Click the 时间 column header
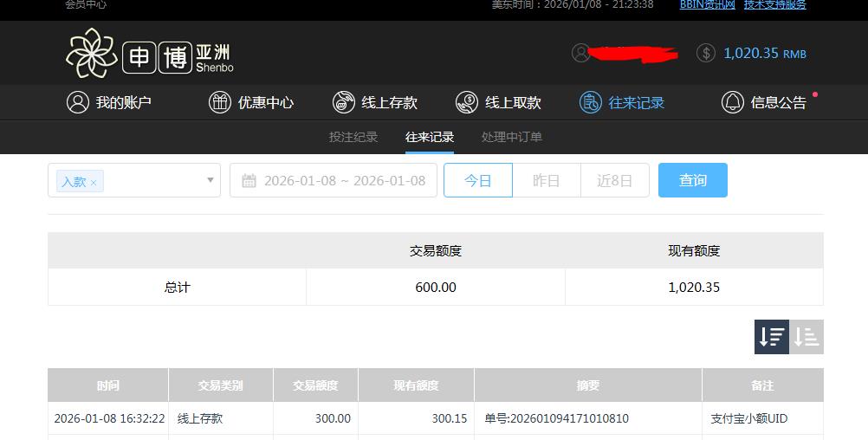 click(x=108, y=385)
